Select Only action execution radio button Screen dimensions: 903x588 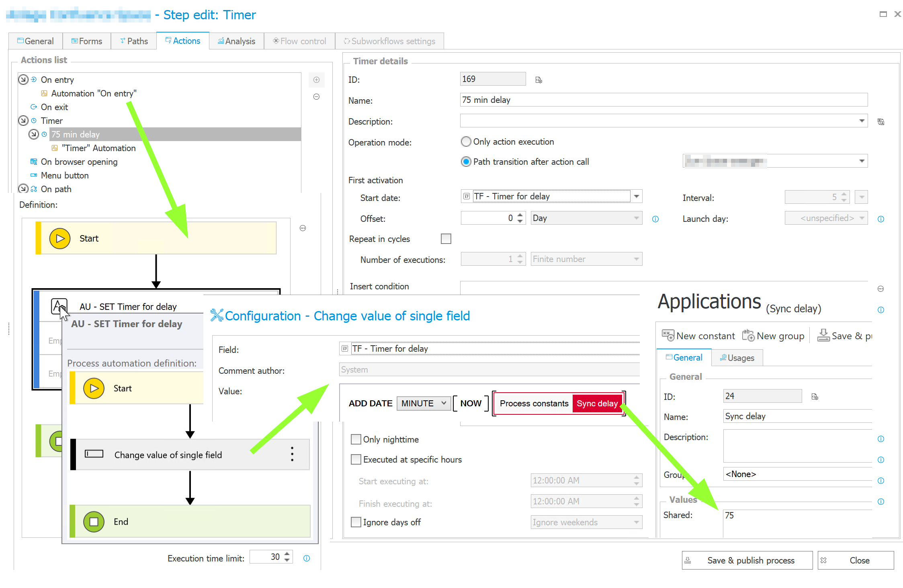coord(466,141)
